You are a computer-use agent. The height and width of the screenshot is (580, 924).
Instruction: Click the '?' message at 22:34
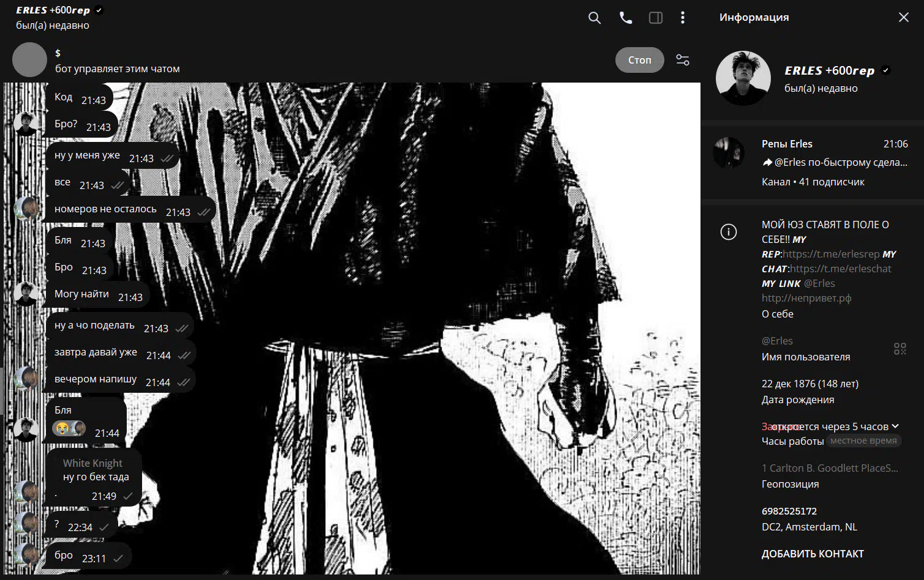[82, 524]
